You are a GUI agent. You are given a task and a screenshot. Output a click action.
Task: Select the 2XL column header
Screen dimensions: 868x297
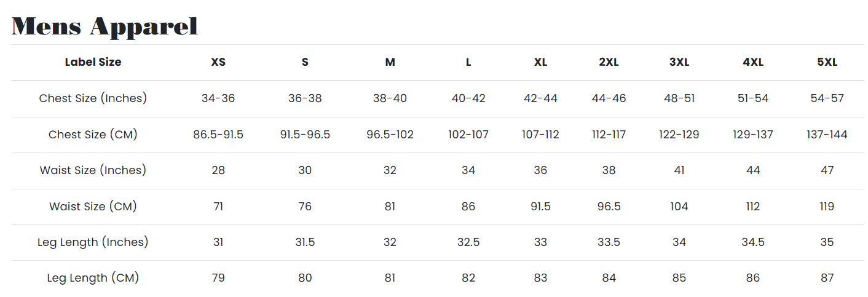[609, 62]
